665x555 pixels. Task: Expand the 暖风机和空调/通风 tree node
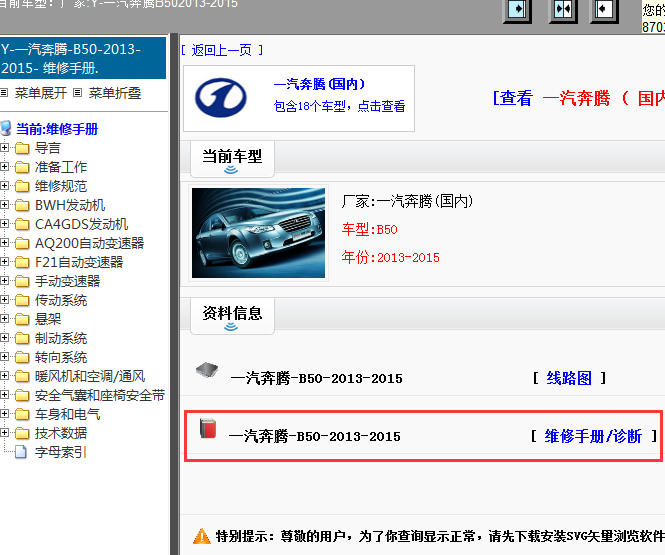(x=4, y=376)
